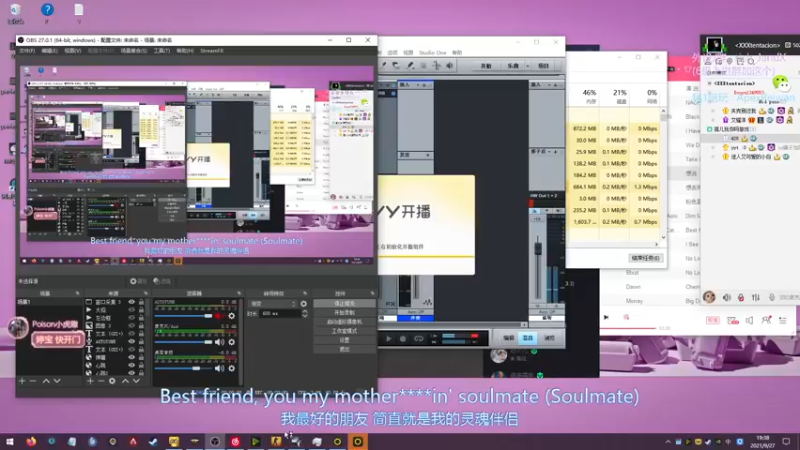Open OBS source filters button beside properties
Image resolution: width=800 pixels, height=450 pixels.
point(162,281)
